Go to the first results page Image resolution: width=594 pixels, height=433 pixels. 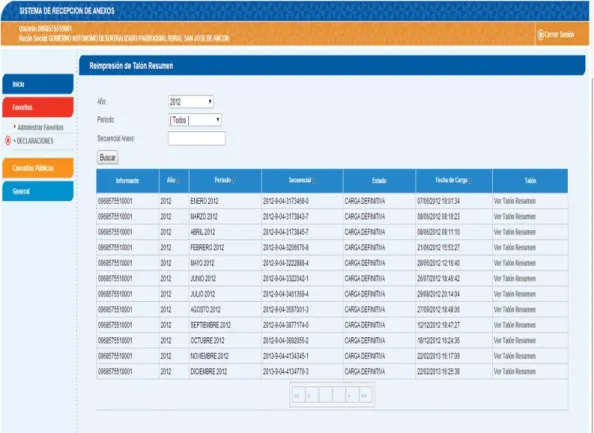coord(298,395)
